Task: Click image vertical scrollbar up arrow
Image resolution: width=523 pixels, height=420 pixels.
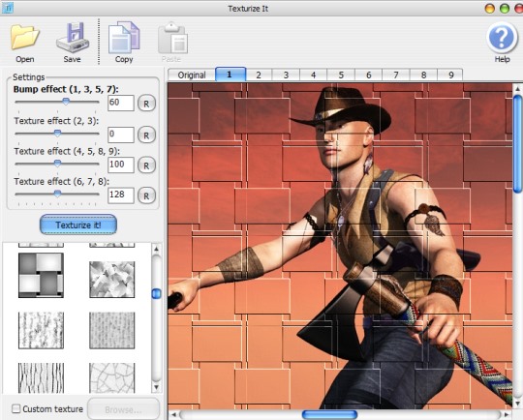Action: [x=517, y=89]
